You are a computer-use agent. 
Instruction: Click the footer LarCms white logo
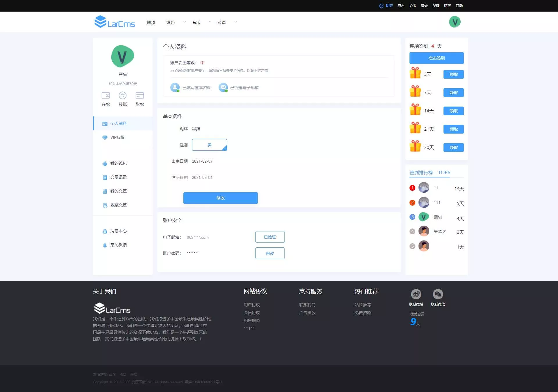click(x=112, y=308)
